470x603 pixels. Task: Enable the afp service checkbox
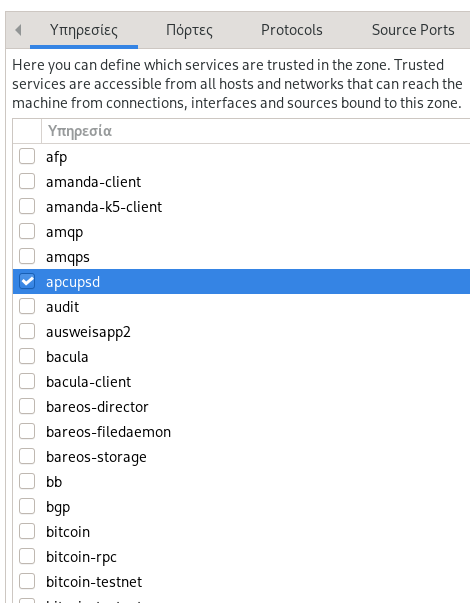point(27,157)
